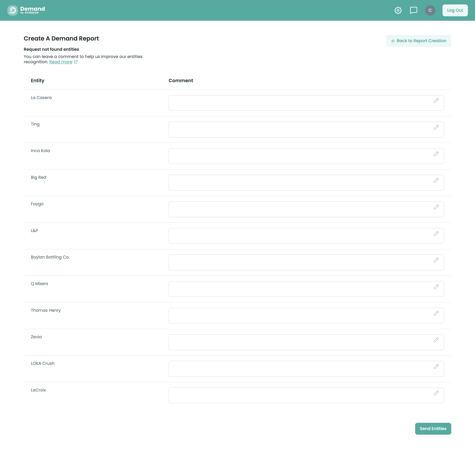Click the pencil icon in Thomas Henry row
475x449 pixels.
pyautogui.click(x=436, y=313)
